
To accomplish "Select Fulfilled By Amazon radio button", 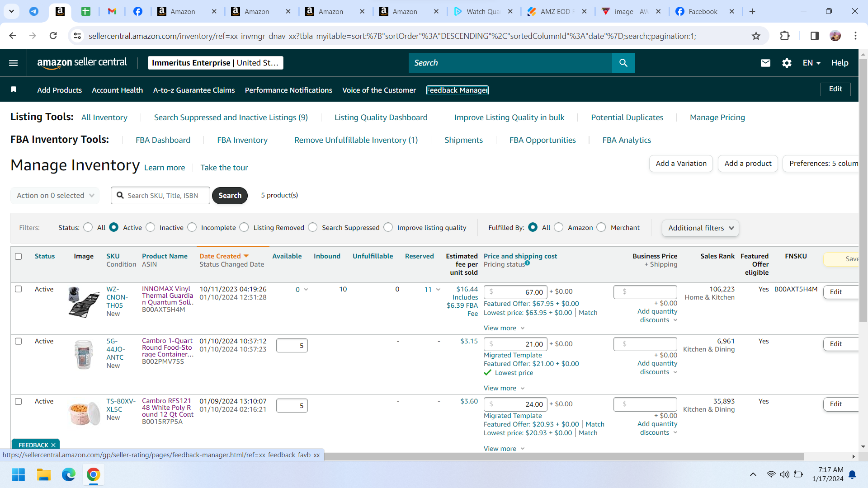I will (559, 227).
